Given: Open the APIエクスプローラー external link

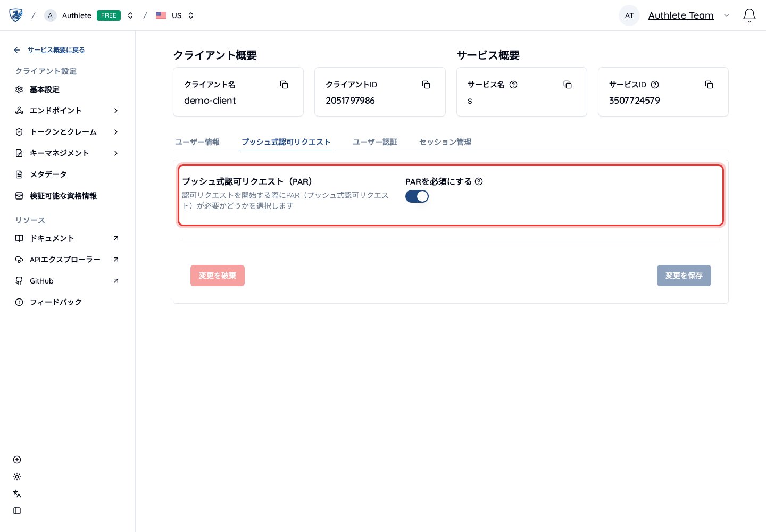Looking at the screenshot, I should coord(68,260).
